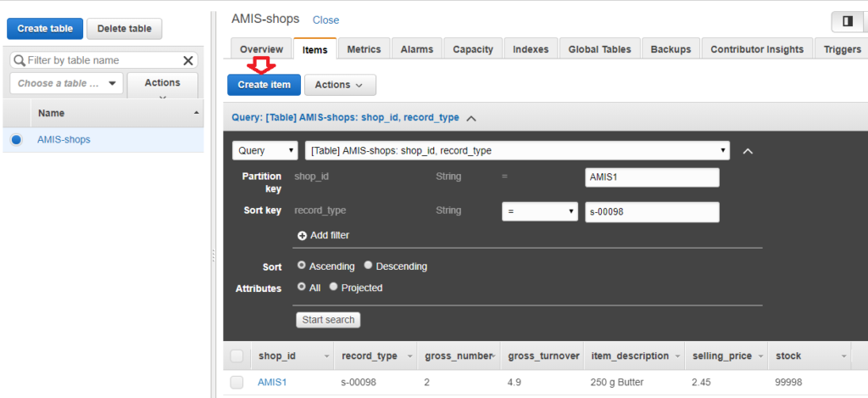868x398 pixels.
Task: Click the Create item button
Action: (x=264, y=84)
